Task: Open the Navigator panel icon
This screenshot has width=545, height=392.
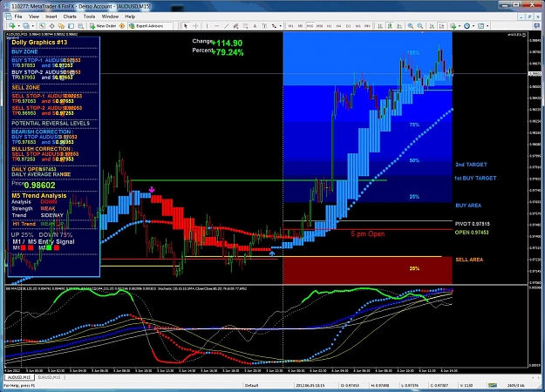Action: tap(61, 25)
